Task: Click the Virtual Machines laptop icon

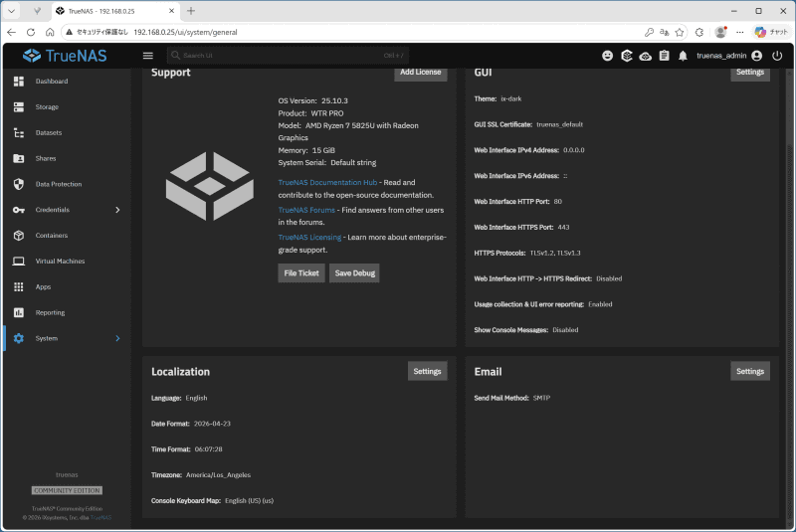Action: pyautogui.click(x=19, y=262)
